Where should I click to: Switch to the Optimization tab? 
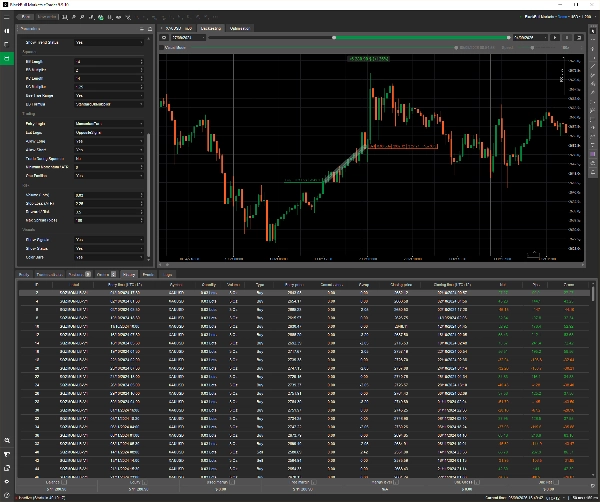point(239,28)
